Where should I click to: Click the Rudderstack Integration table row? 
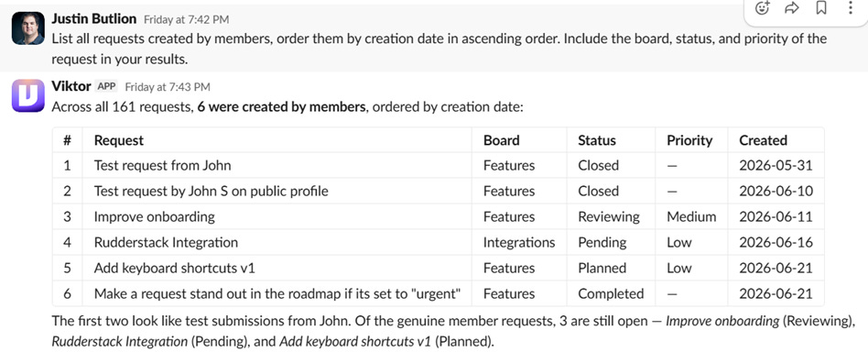pos(439,242)
